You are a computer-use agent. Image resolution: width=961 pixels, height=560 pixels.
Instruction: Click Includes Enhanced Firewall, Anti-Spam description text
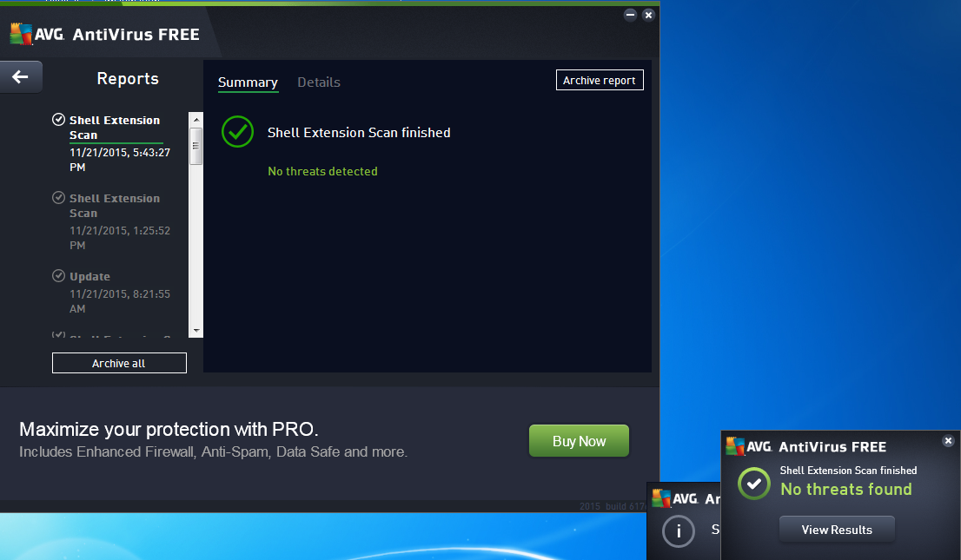tap(213, 451)
